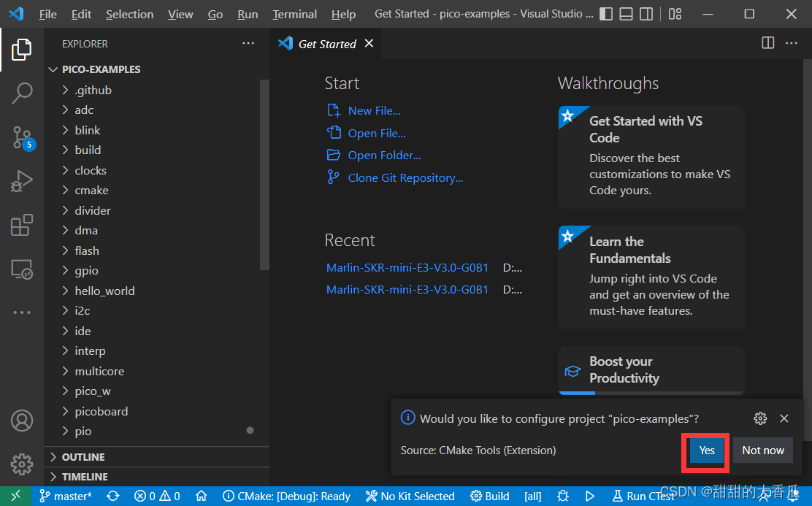Viewport: 812px width, 506px height.
Task: Select a kit via No Kit Selected
Action: (410, 497)
